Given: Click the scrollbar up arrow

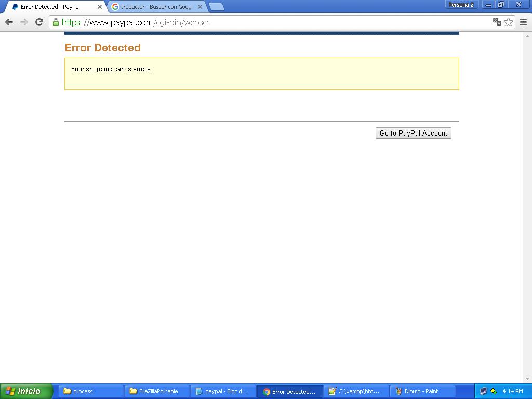Looking at the screenshot, I should click(527, 36).
